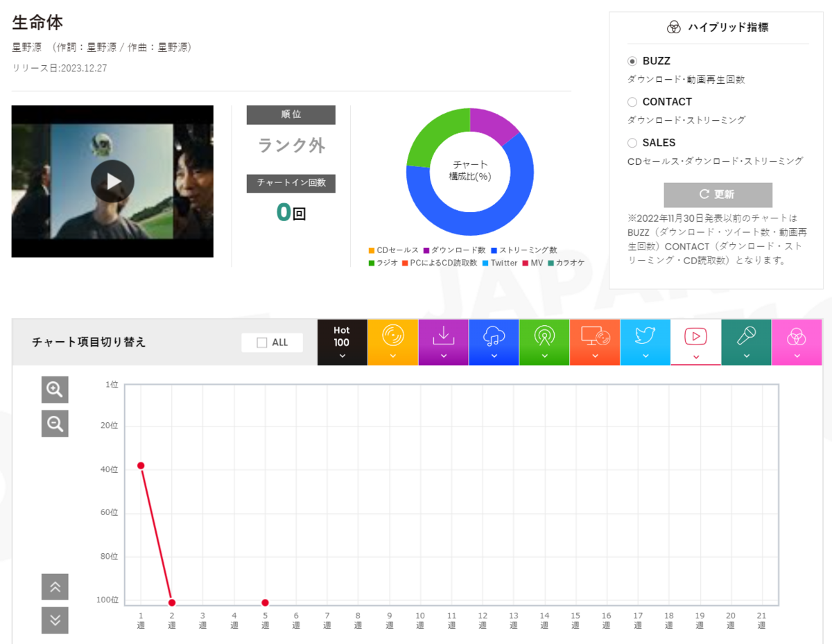Select the SALES radio option
The width and height of the screenshot is (832, 644).
point(632,143)
